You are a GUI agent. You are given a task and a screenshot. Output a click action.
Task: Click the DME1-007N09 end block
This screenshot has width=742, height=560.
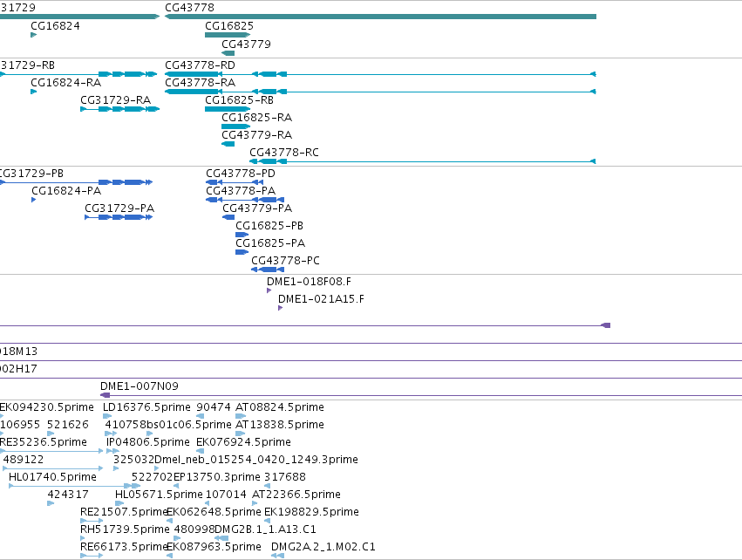point(105,395)
